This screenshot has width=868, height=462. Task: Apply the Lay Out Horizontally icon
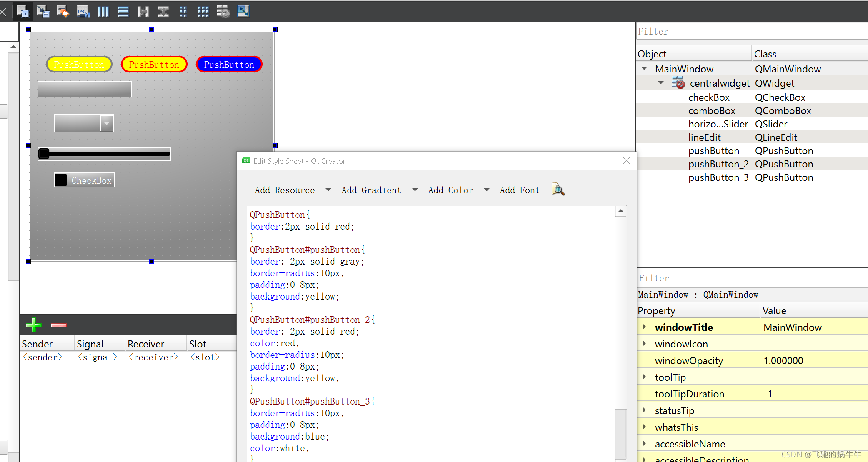tap(103, 11)
